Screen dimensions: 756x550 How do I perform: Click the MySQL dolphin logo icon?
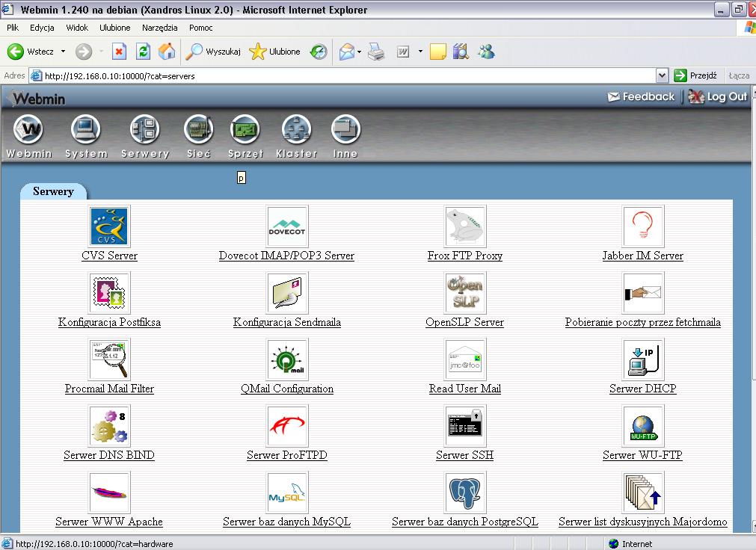287,492
